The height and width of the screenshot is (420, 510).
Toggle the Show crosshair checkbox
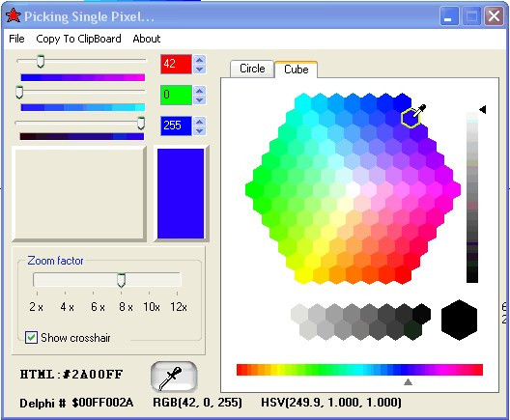31,337
